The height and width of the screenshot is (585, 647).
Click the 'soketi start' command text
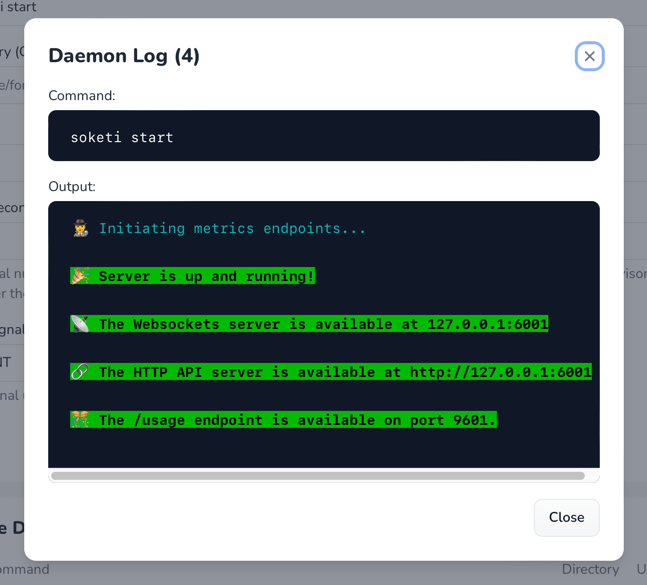(x=122, y=137)
